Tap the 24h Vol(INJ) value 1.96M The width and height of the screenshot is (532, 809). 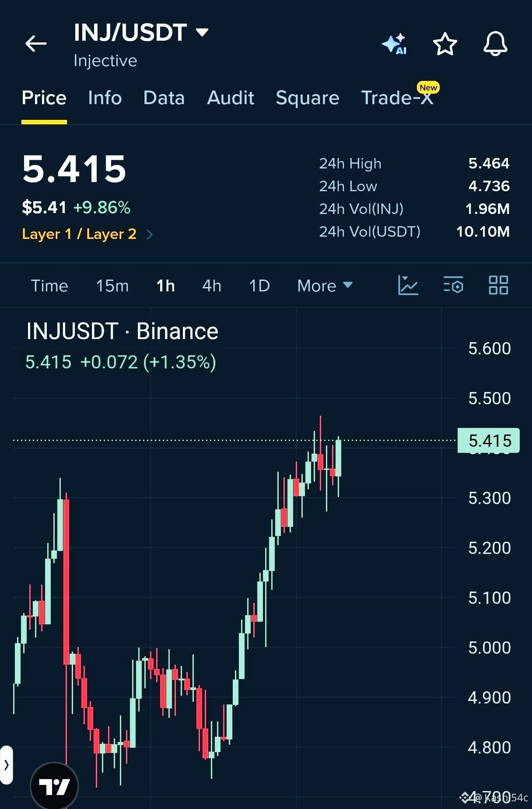(488, 209)
